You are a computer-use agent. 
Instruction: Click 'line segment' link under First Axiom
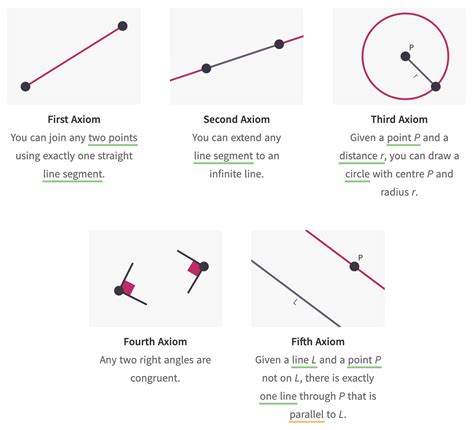pyautogui.click(x=73, y=174)
